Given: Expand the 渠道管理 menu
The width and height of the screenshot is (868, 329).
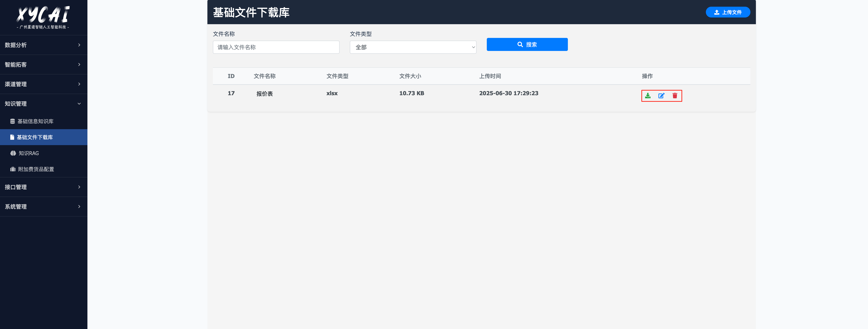Looking at the screenshot, I should click(44, 84).
